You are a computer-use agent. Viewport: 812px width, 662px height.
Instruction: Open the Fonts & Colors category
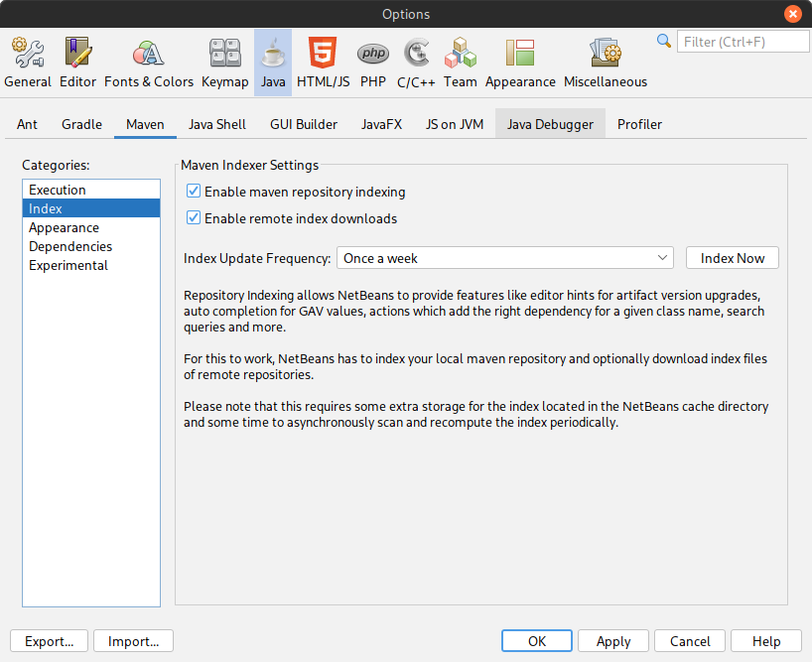point(149,63)
